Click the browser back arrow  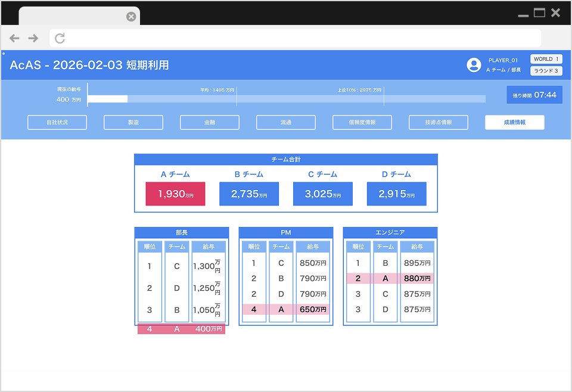[x=14, y=38]
